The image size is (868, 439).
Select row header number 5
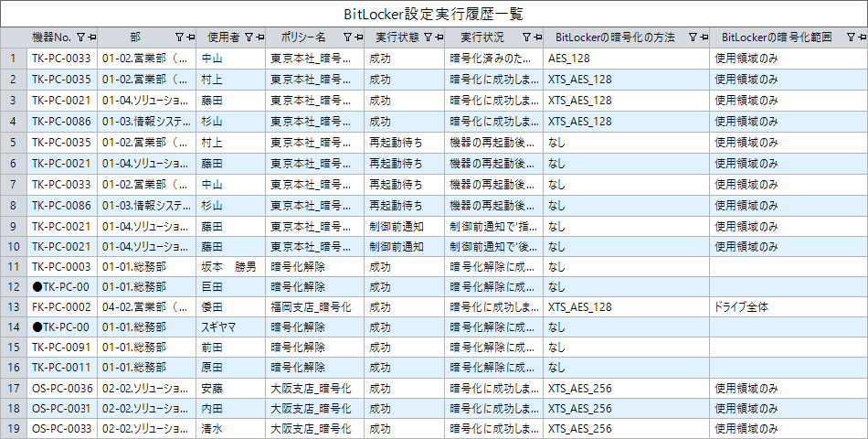tap(14, 143)
